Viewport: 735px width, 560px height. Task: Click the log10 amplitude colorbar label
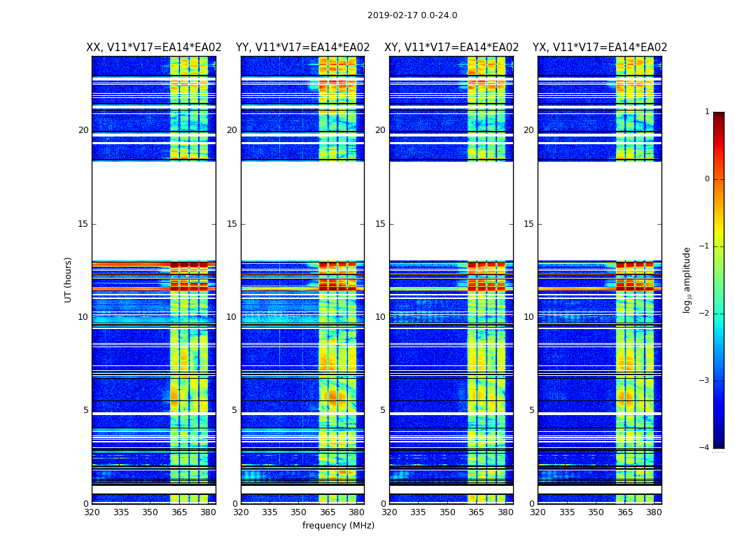click(x=687, y=280)
